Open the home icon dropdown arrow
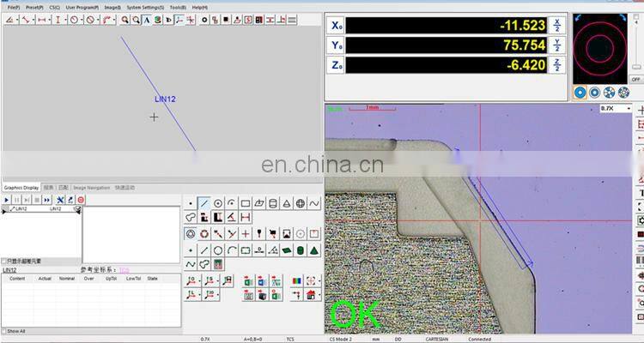The height and width of the screenshot is (343, 644). click(x=319, y=295)
